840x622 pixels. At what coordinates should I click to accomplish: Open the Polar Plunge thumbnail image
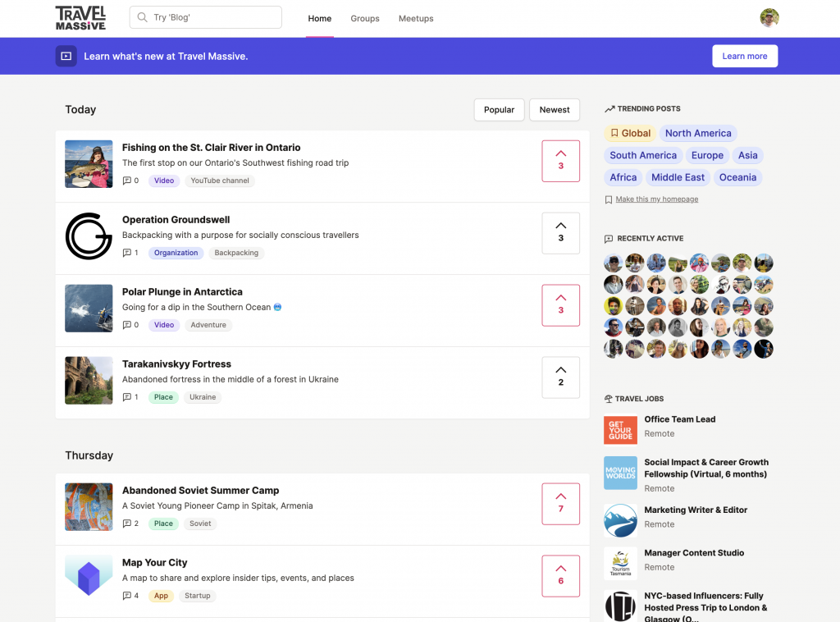point(89,308)
